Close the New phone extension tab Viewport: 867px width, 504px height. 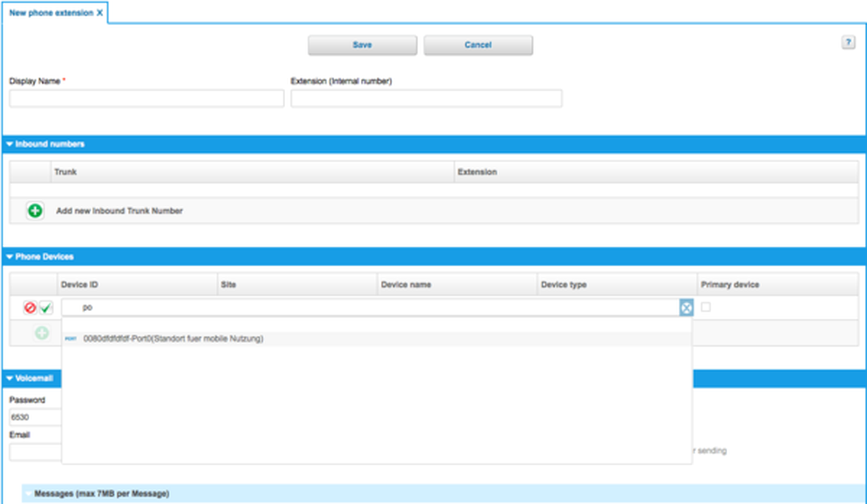click(x=100, y=13)
